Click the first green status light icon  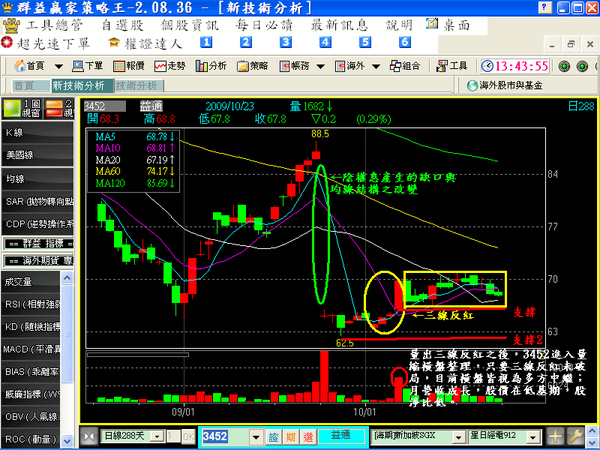[564, 66]
